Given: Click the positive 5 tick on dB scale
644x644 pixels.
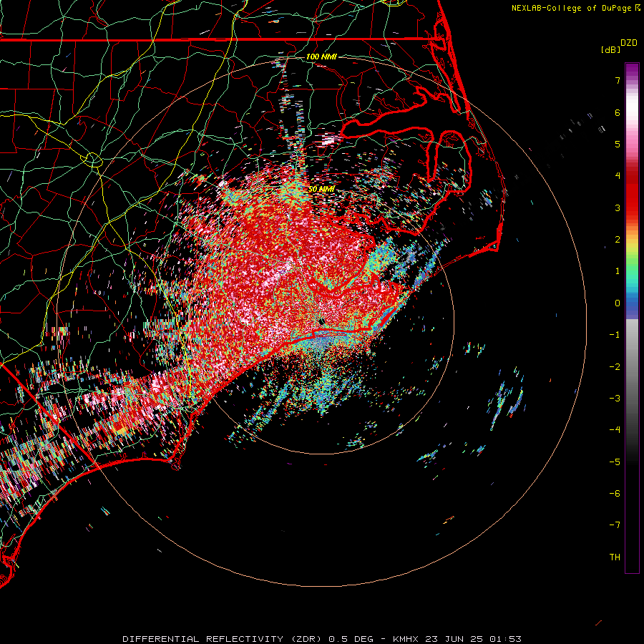Looking at the screenshot, I should (x=618, y=144).
